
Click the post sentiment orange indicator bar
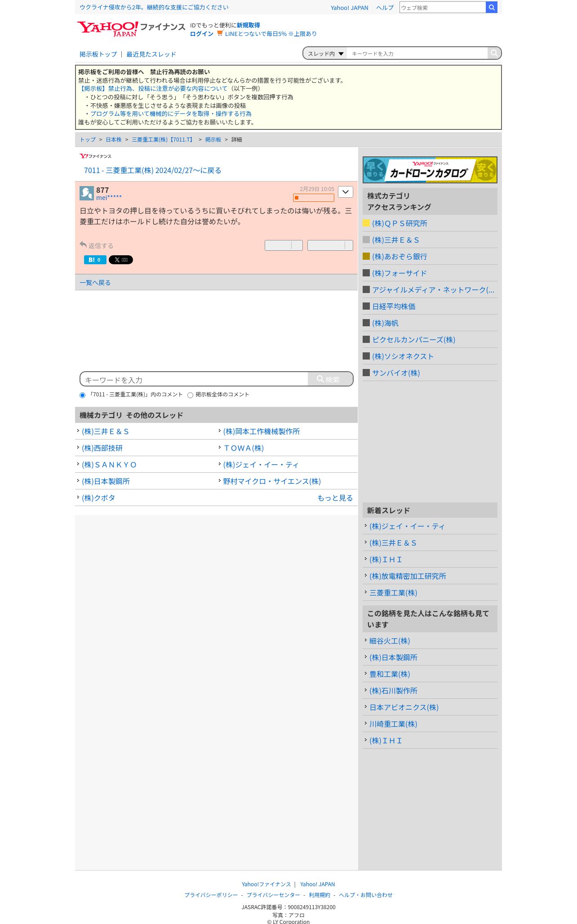[314, 198]
